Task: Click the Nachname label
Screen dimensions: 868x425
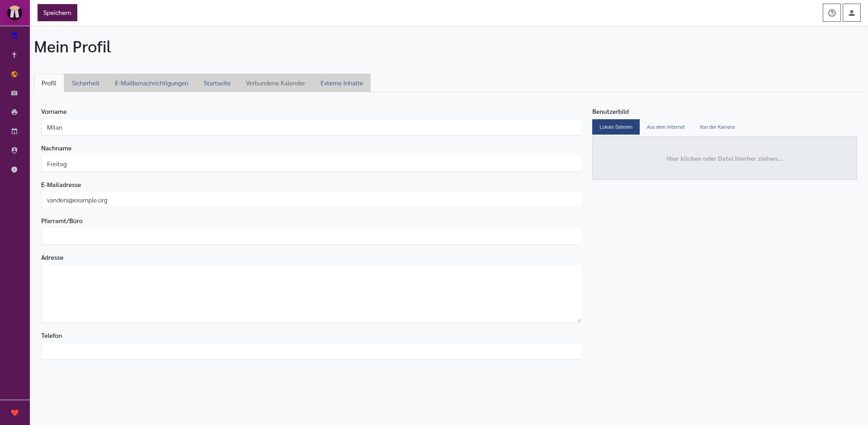Action: point(56,148)
